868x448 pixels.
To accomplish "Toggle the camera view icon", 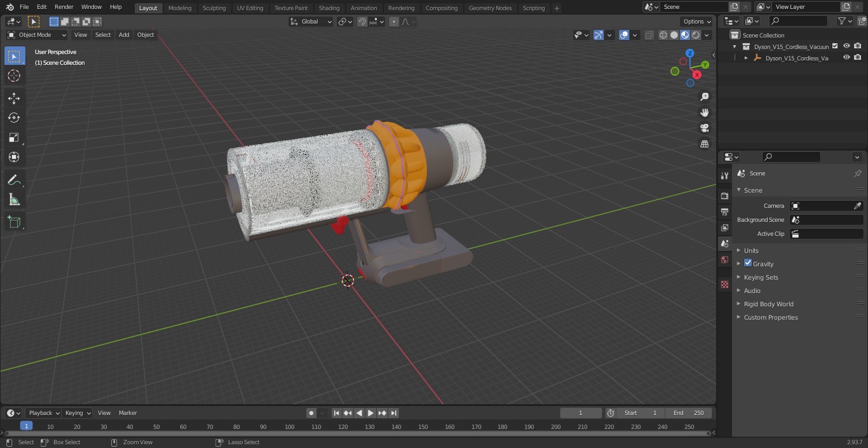I will coord(704,128).
